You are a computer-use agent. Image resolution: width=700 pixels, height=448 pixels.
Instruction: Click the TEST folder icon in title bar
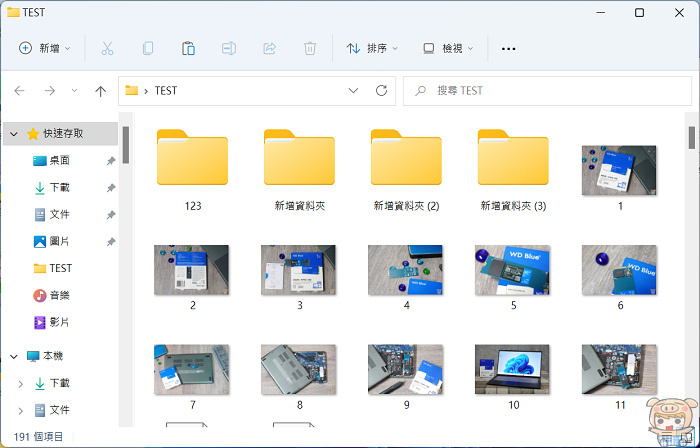click(x=13, y=12)
